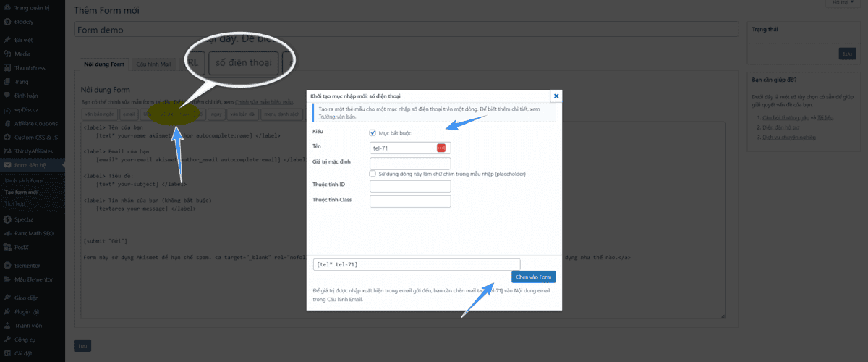Open ThirstyAffiliates menu
The image size is (868, 362).
33,151
